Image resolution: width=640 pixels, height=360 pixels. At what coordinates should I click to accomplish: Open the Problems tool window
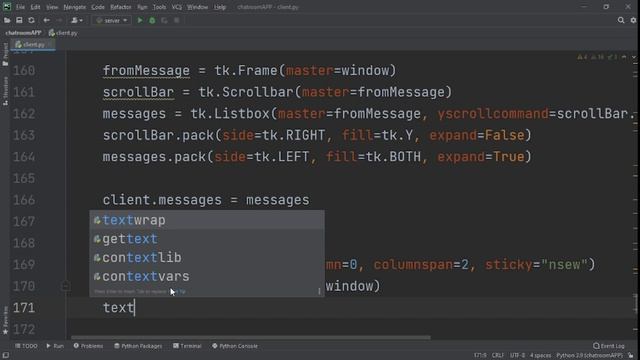(x=88, y=346)
